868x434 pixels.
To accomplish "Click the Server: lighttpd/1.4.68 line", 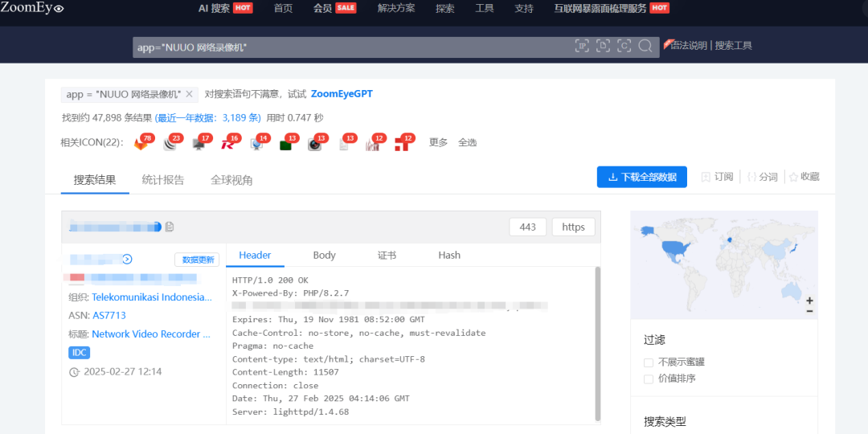I will (x=291, y=412).
